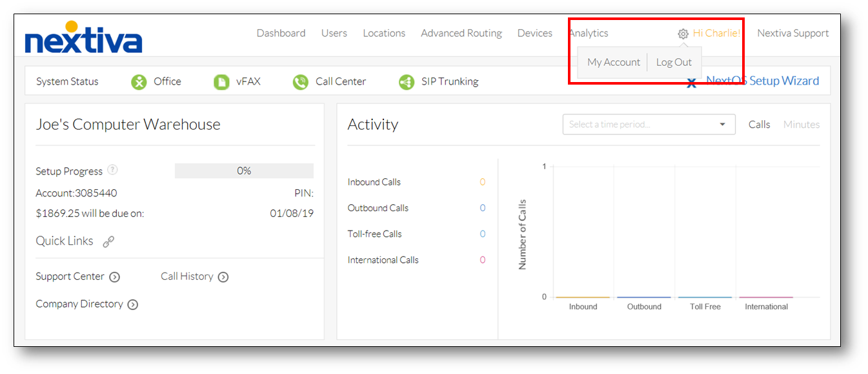This screenshot has width=868, height=374.
Task: Open My Account
Action: (x=613, y=62)
